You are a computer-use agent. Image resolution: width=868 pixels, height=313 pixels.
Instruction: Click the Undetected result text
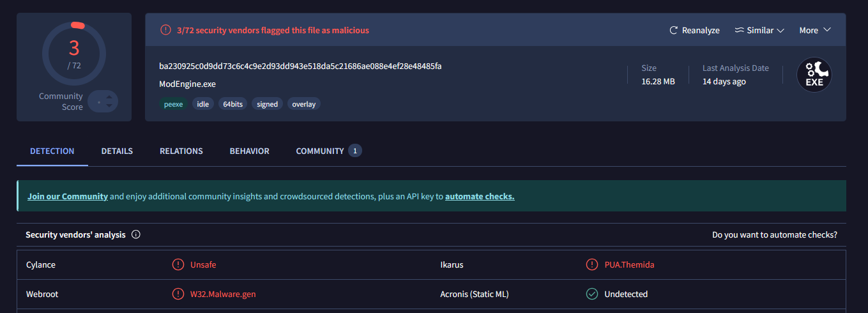[626, 294]
